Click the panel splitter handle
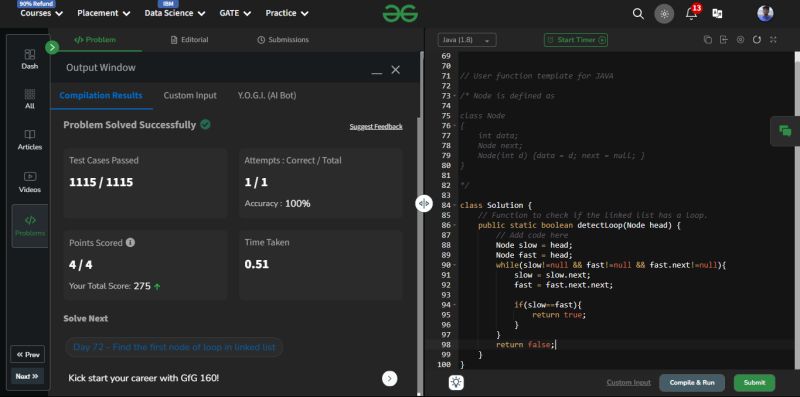800x397 pixels. (x=423, y=203)
